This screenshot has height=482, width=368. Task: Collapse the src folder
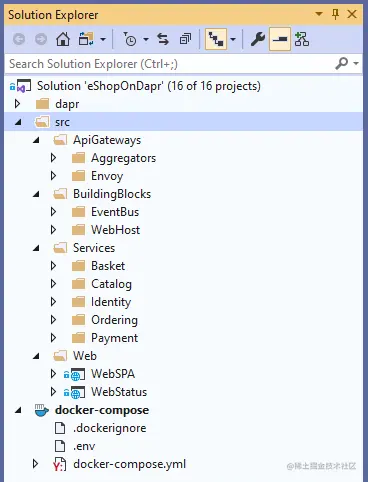(18, 122)
